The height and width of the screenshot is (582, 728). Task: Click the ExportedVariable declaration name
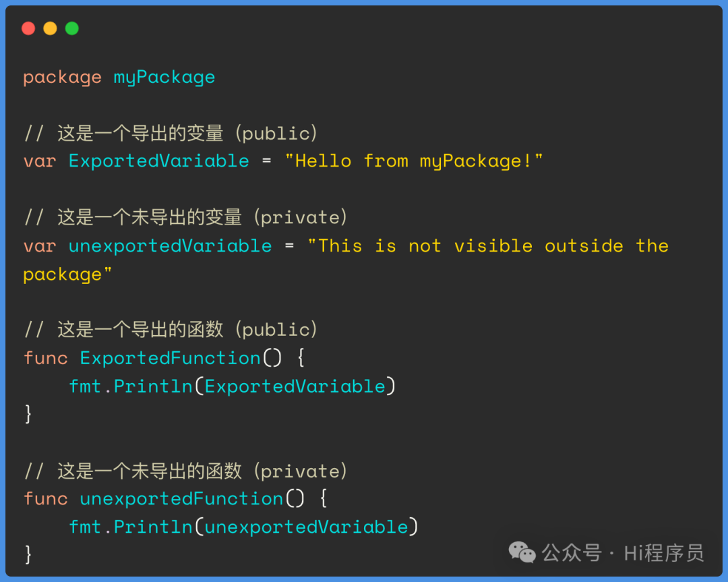tap(159, 161)
